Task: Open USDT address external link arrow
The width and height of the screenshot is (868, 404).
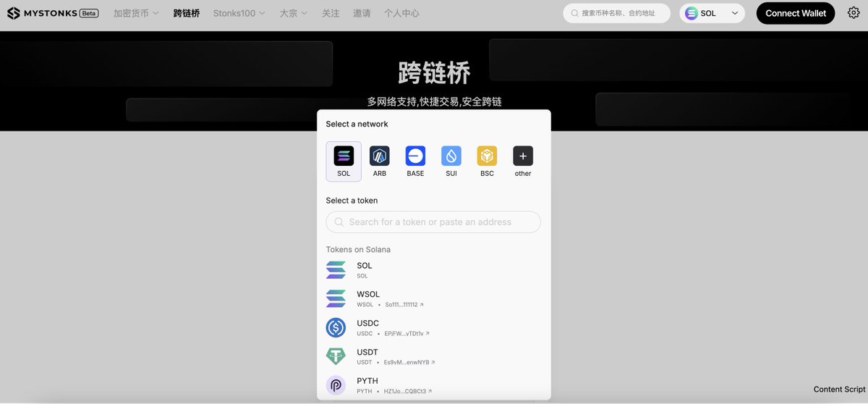Action: 433,362
